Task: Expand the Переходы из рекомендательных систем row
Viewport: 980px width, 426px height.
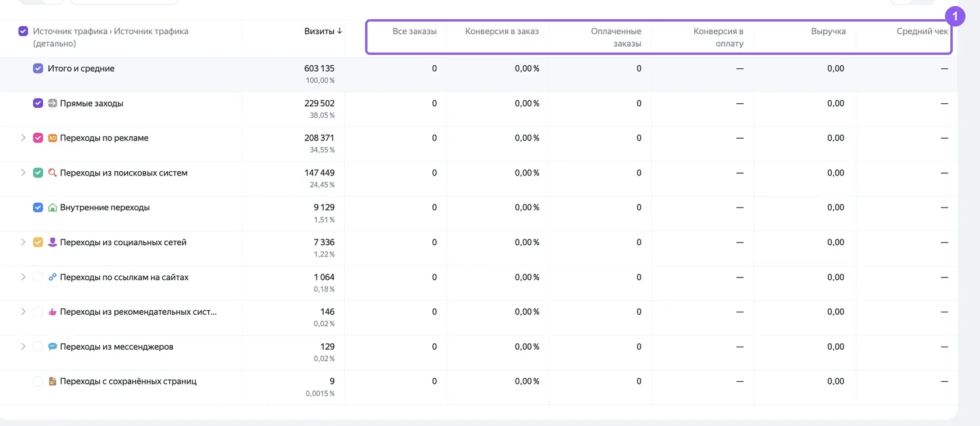Action: [x=23, y=311]
